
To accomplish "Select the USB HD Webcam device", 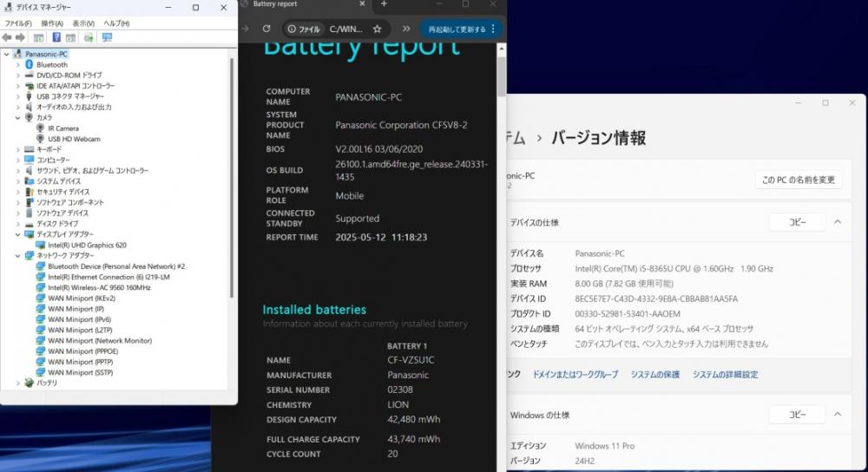I will click(x=74, y=139).
